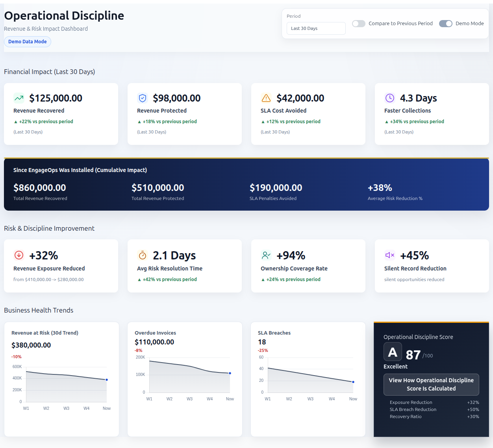The width and height of the screenshot is (493, 448).
Task: Click the Excellent rating label
Action: coord(396,367)
